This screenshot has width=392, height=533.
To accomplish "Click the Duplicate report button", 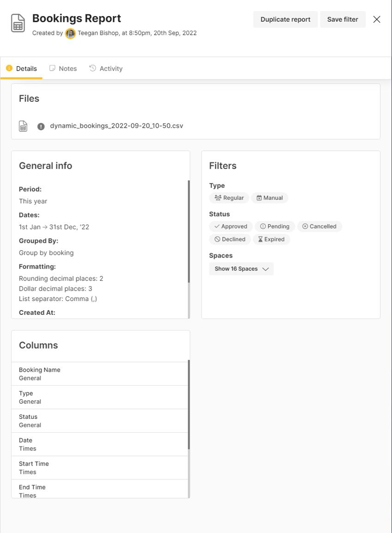I will click(x=285, y=19).
